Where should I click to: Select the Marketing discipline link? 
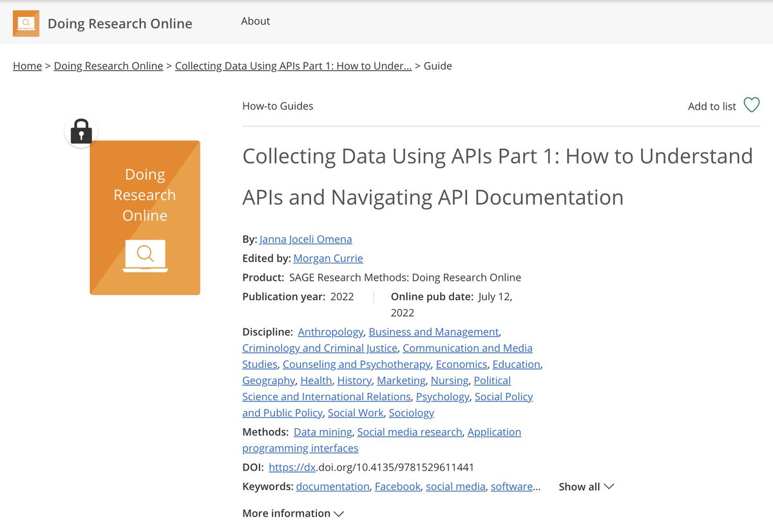[401, 381]
